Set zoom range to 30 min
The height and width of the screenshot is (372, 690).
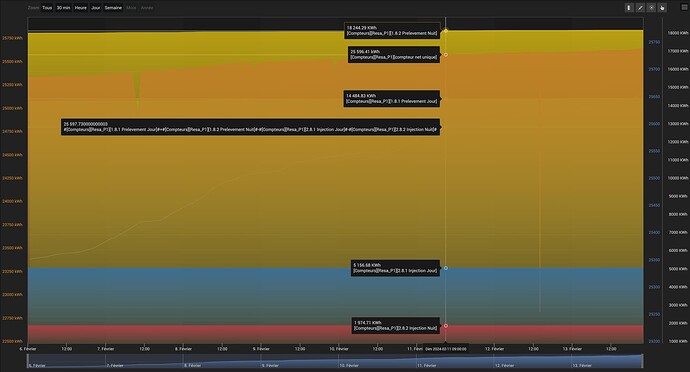point(63,7)
